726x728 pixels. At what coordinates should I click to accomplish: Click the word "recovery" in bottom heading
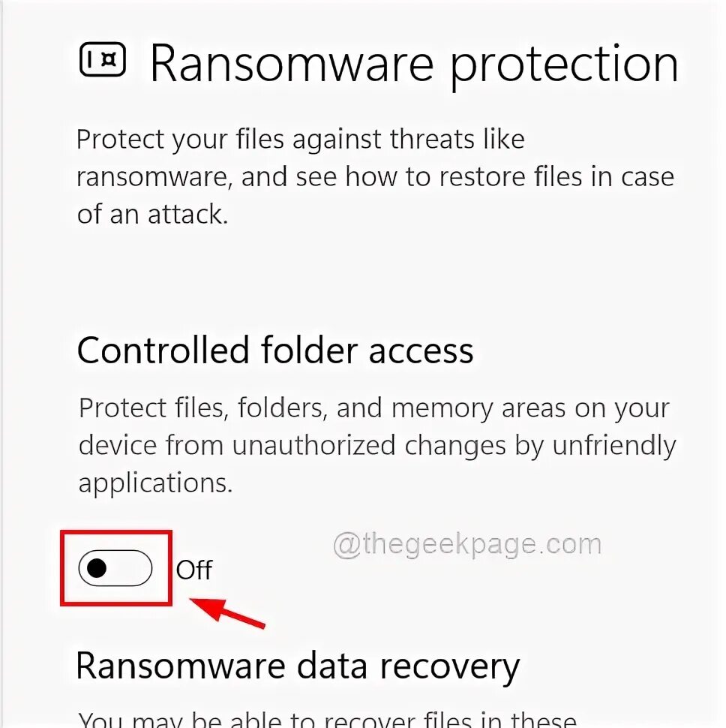pyautogui.click(x=449, y=669)
